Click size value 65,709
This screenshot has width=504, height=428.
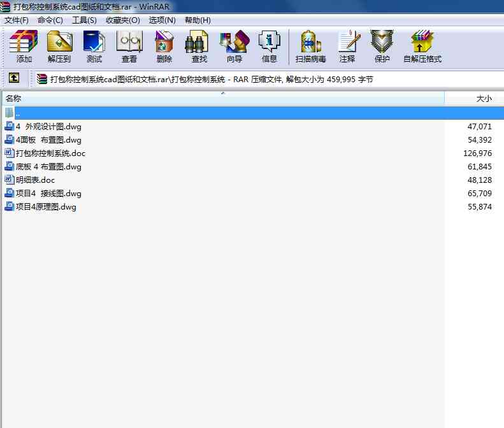[480, 193]
